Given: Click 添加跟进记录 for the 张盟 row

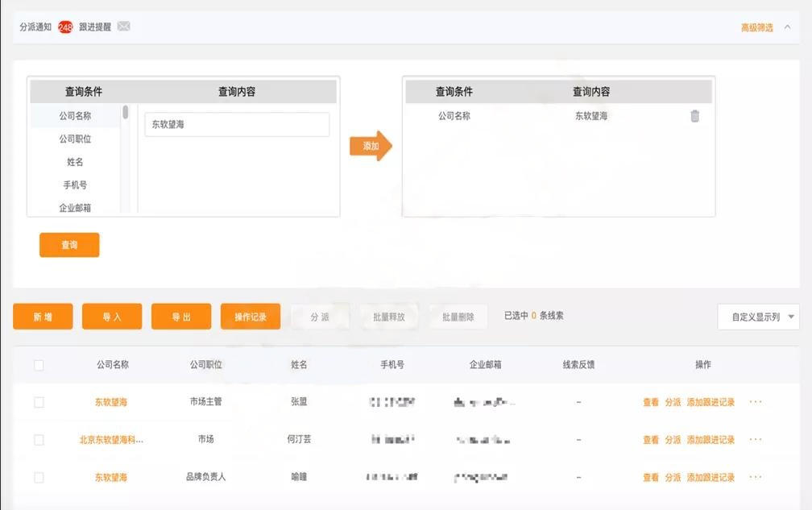Looking at the screenshot, I should (x=710, y=402).
